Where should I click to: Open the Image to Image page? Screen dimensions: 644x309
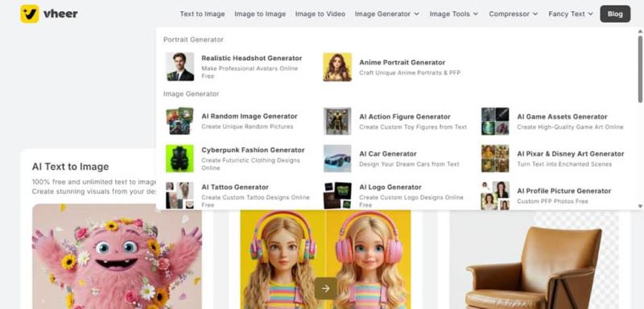click(x=260, y=14)
